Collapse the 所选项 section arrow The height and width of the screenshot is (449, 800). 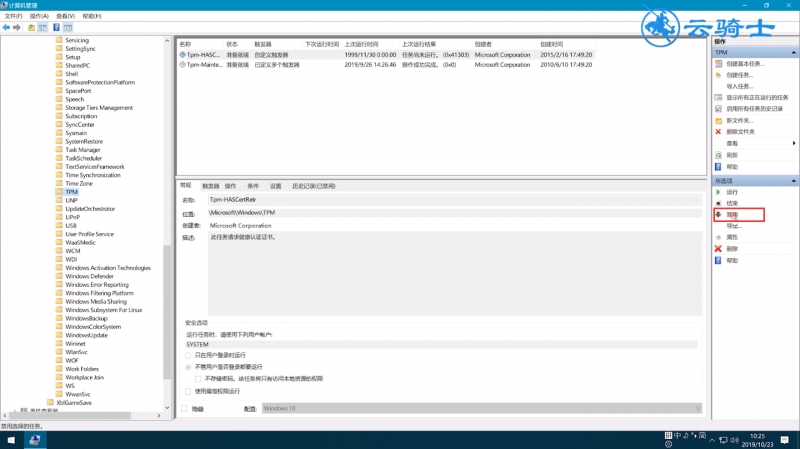pos(793,181)
